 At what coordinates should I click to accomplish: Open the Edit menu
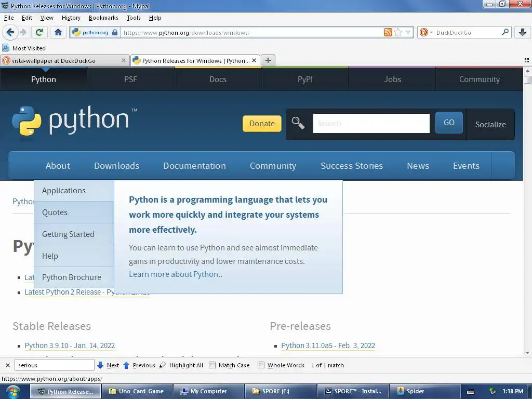click(x=27, y=18)
